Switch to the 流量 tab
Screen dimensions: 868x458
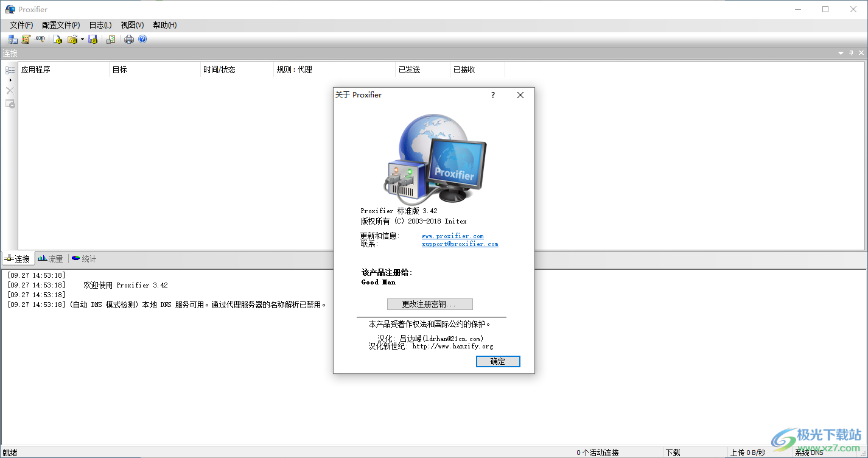51,259
